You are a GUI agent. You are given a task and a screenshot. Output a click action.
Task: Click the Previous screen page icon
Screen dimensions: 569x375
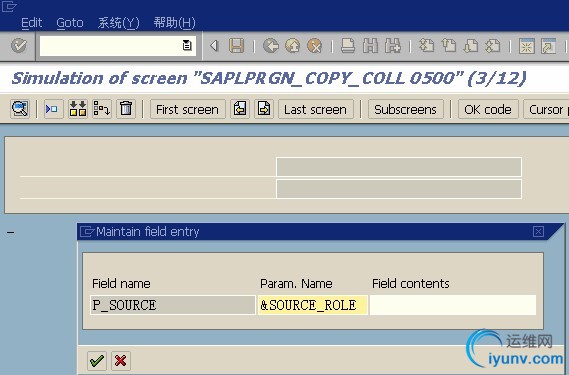240,109
